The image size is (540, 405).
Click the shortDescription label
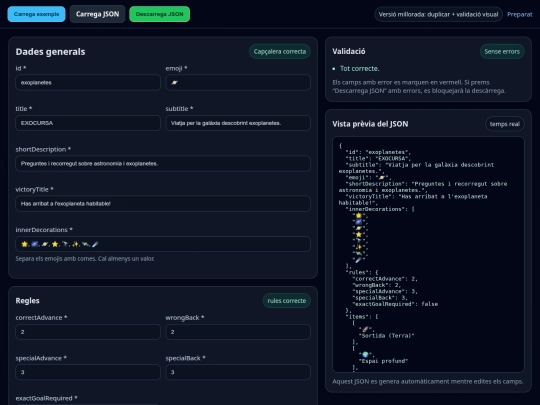point(43,149)
